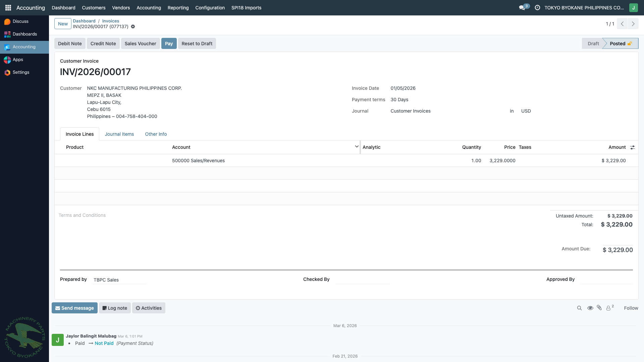
Task: Click the Pay button
Action: tap(169, 44)
